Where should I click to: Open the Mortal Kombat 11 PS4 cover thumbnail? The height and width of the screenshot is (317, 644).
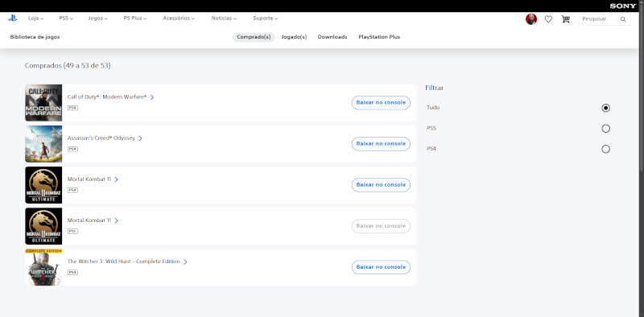pos(43,185)
